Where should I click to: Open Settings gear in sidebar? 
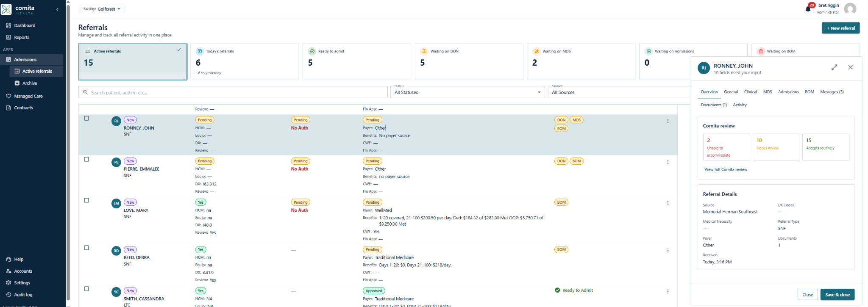click(x=8, y=283)
